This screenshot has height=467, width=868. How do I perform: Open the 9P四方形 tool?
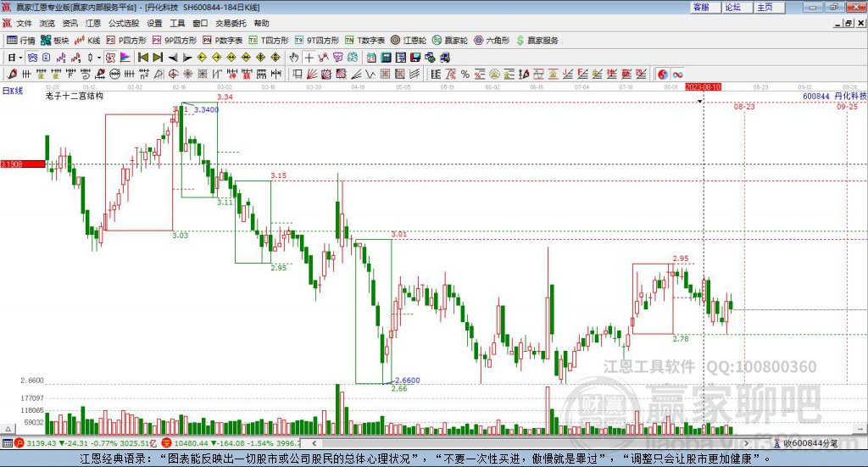(x=175, y=41)
